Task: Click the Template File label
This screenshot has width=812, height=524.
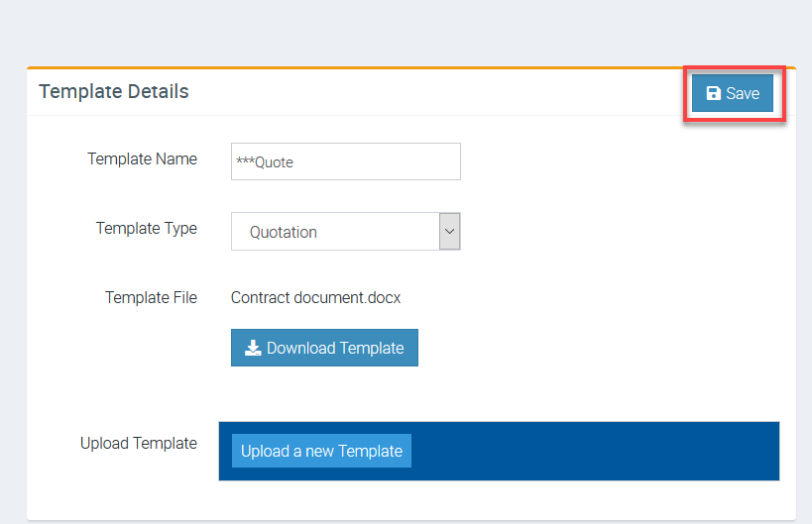Action: pyautogui.click(x=151, y=297)
